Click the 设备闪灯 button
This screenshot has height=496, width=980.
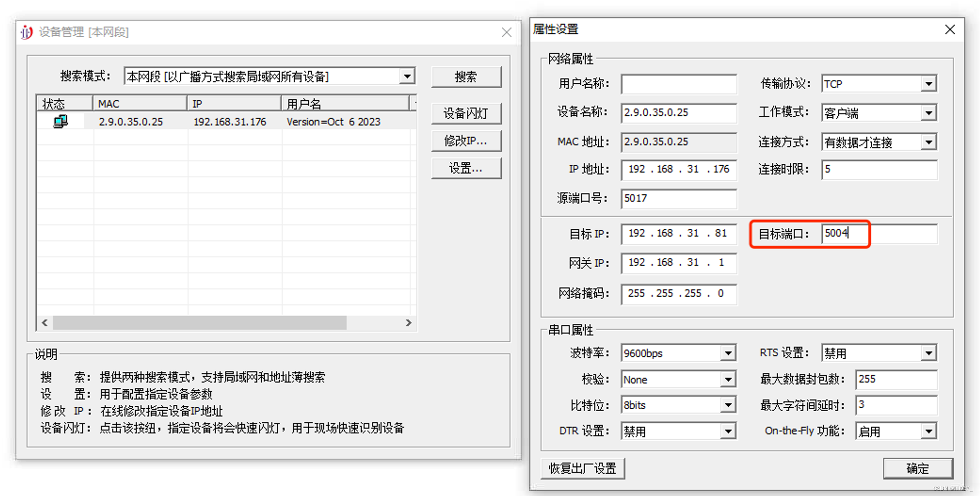pos(466,113)
